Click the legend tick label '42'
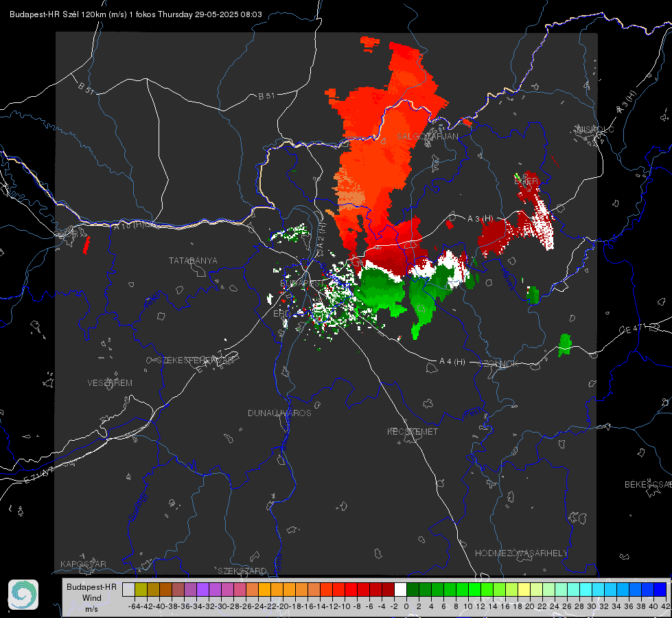Screen dimensions: 672x618 point(665,606)
